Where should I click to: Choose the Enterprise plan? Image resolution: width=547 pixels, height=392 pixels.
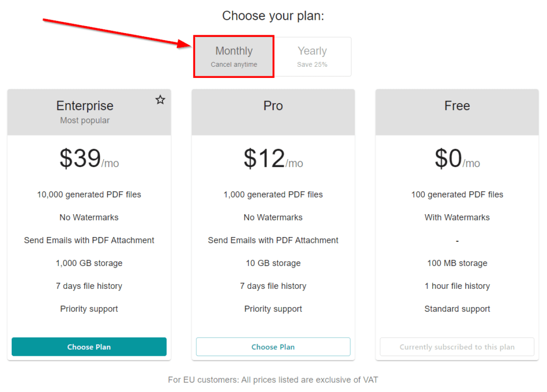[89, 347]
